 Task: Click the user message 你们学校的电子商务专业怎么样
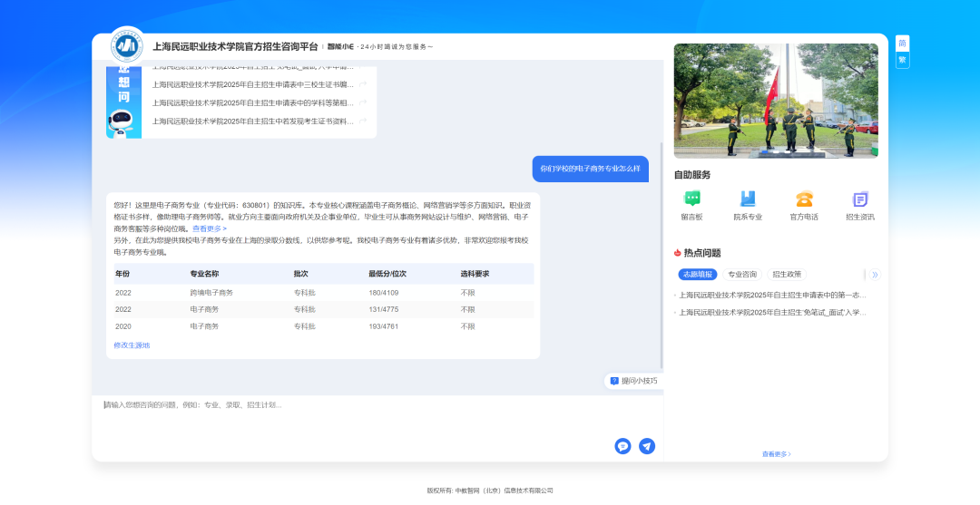590,169
